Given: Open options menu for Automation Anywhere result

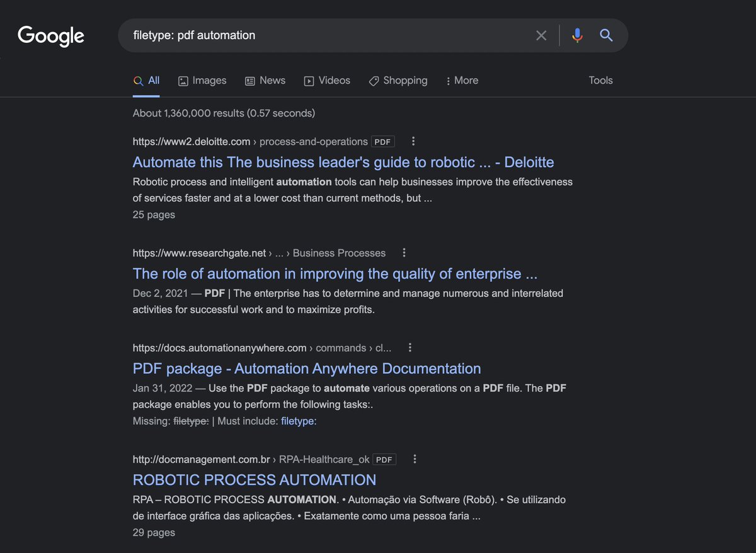Looking at the screenshot, I should tap(410, 347).
